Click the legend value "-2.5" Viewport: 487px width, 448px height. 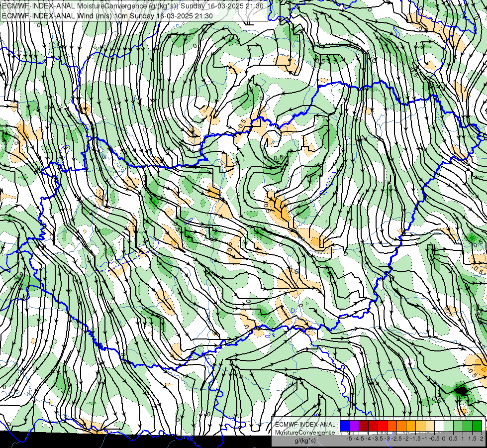point(396,439)
